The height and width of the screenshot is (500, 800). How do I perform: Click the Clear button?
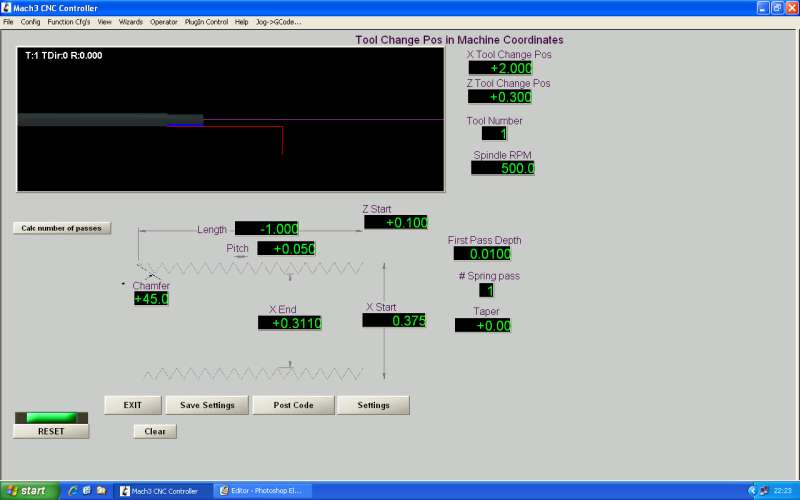pyautogui.click(x=155, y=431)
